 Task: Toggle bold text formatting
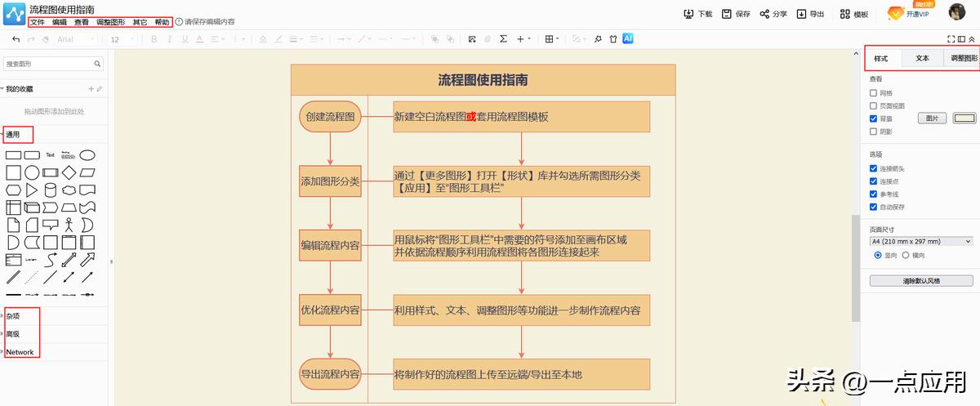[x=154, y=38]
